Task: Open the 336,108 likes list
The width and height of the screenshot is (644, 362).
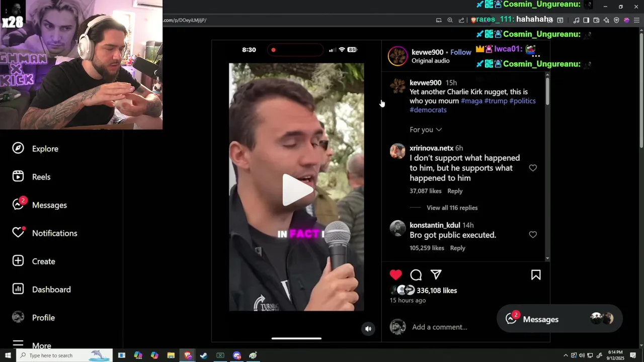Action: 437,291
